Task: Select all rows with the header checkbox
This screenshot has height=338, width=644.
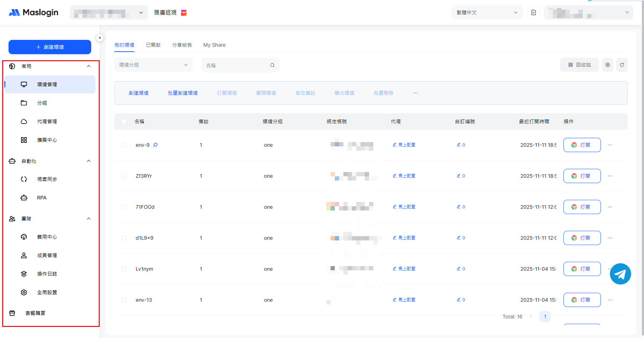Action: pyautogui.click(x=124, y=121)
